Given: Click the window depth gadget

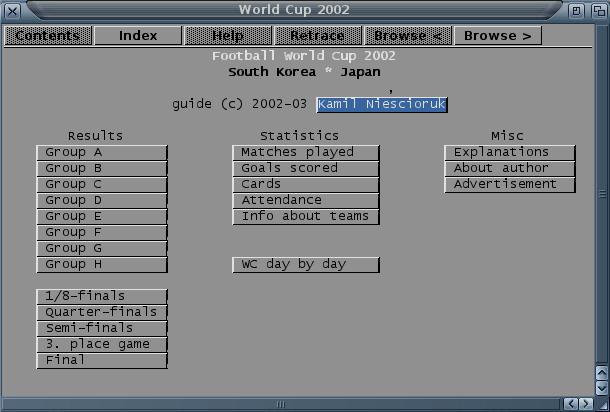Looking at the screenshot, I should pos(599,11).
